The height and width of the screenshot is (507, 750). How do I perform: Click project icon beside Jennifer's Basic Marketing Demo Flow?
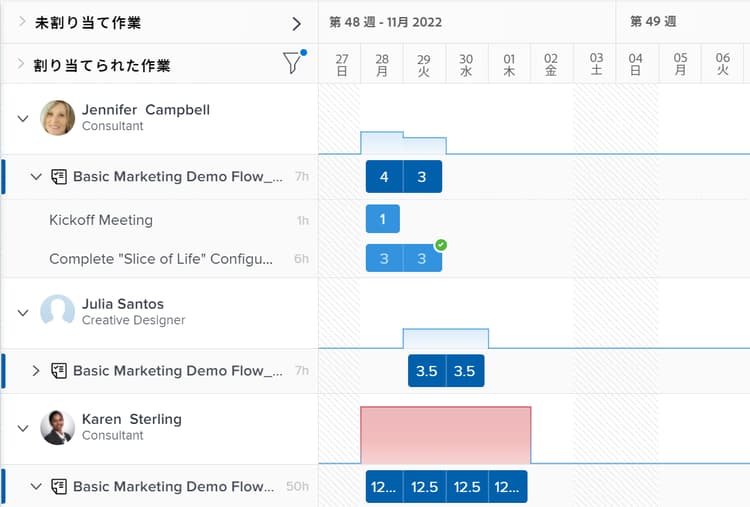pos(59,177)
